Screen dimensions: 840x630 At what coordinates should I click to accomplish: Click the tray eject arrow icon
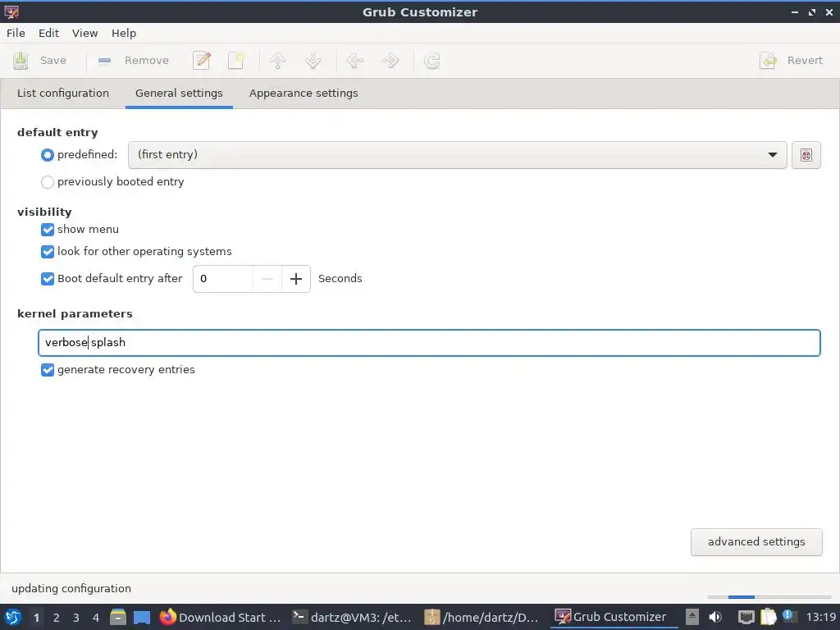[x=692, y=617]
